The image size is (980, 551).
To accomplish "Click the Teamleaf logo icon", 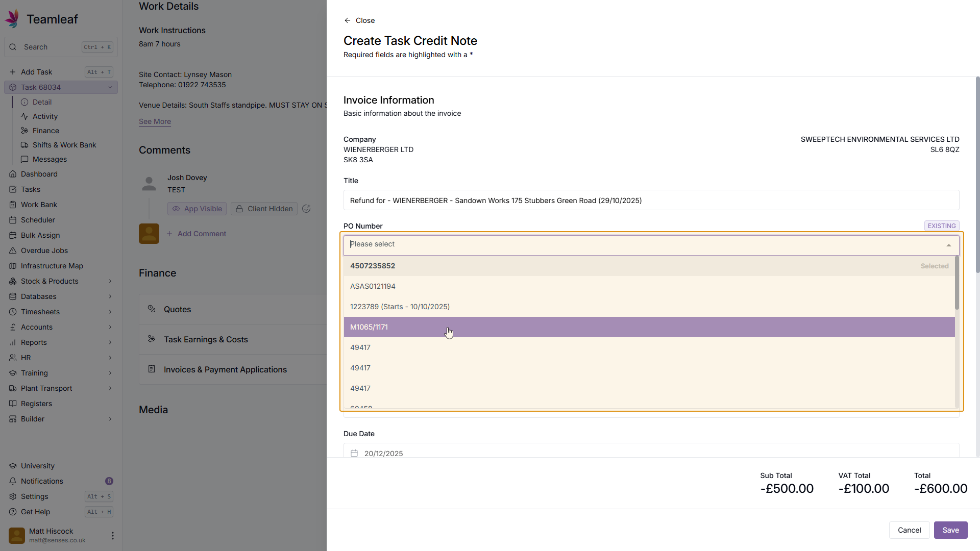I will [x=12, y=19].
